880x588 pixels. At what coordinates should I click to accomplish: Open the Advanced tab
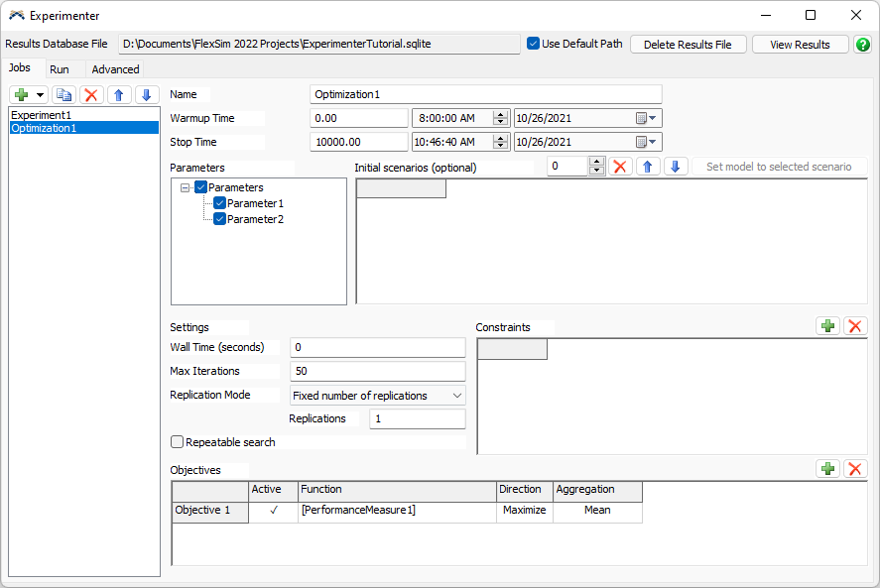(115, 69)
